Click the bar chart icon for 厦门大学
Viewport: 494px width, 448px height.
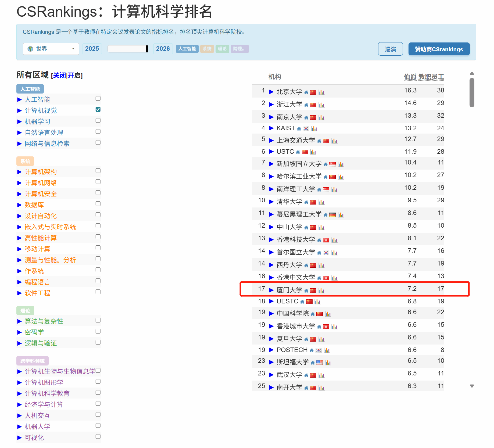(x=321, y=291)
